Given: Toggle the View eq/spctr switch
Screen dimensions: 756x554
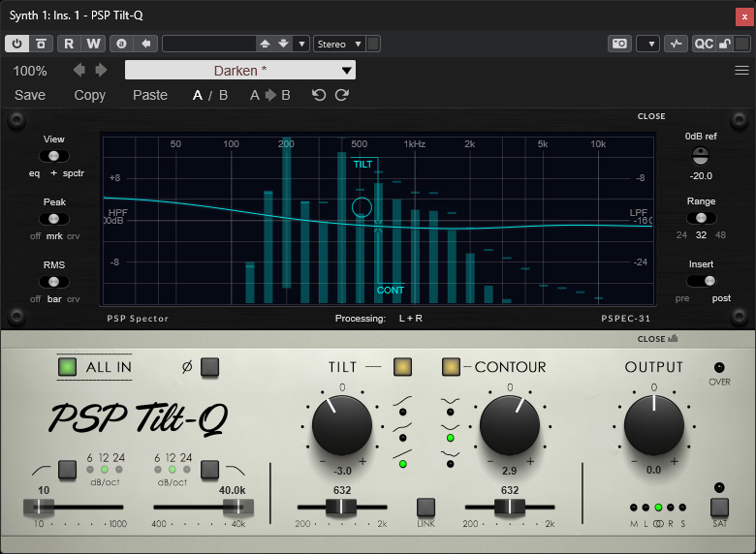Looking at the screenshot, I should 54,156.
